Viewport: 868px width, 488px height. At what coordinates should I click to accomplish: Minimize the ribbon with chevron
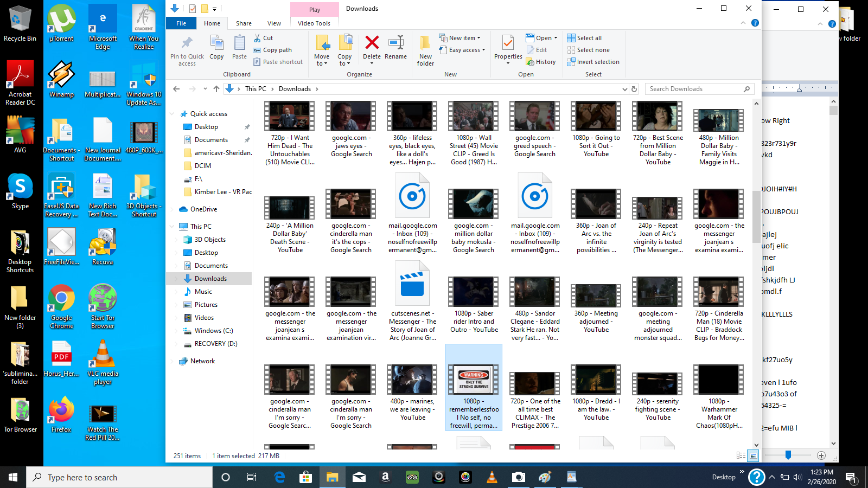[743, 23]
